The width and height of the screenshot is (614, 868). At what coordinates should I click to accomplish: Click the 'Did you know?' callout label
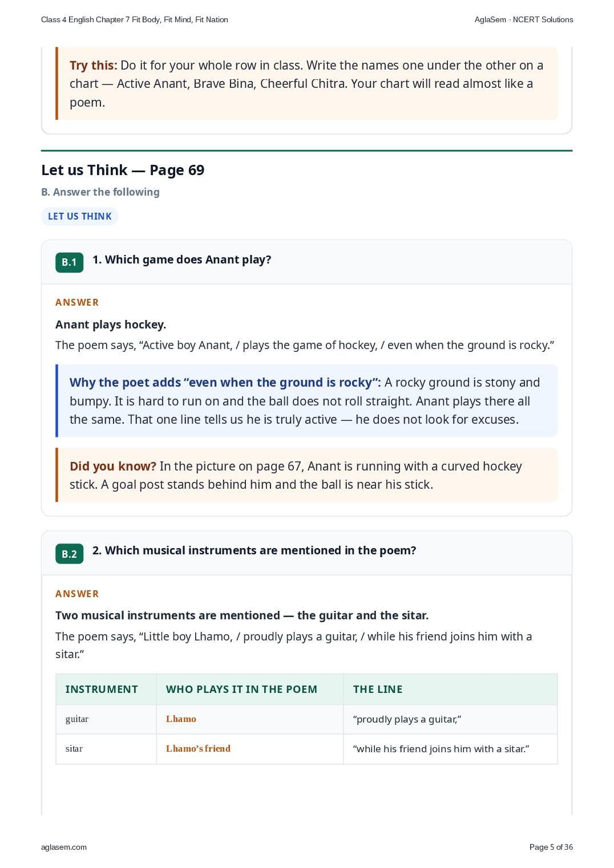[x=113, y=466]
